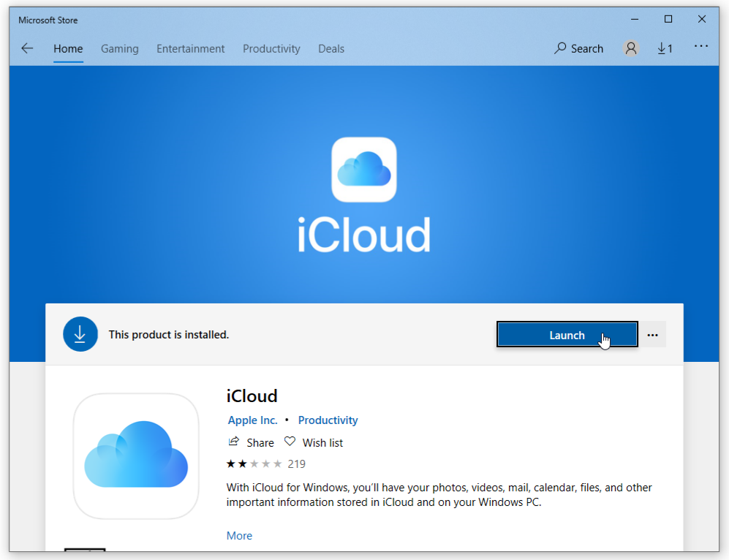
Task: Open the See more menu in header
Action: [x=700, y=47]
